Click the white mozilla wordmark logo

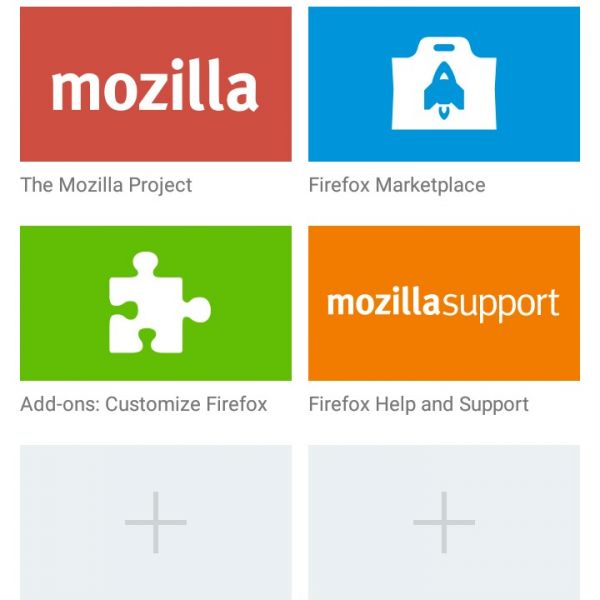[155, 88]
